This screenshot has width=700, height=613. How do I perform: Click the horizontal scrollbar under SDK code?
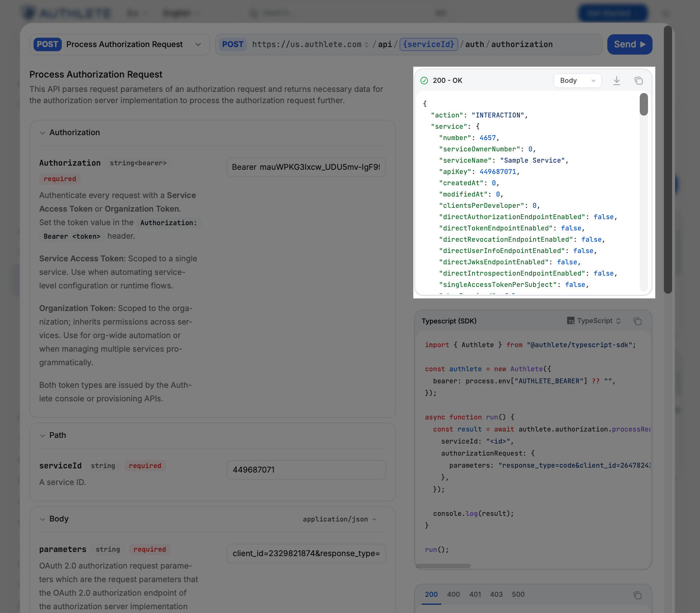[x=443, y=566]
